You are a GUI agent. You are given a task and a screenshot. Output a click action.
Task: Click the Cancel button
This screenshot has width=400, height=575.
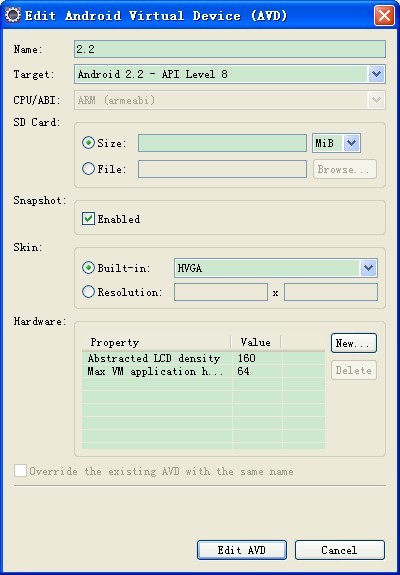pos(340,550)
